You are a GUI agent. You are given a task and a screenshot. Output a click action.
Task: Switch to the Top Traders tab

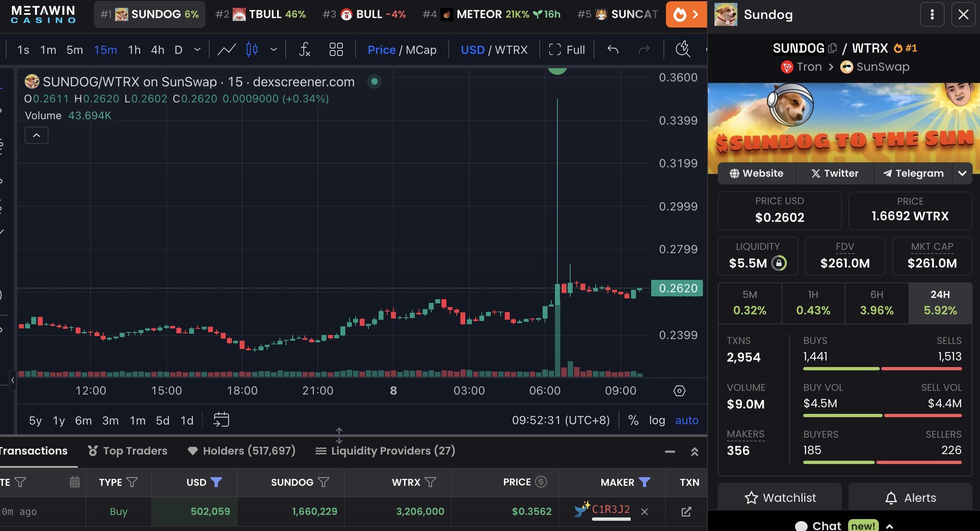coord(127,451)
